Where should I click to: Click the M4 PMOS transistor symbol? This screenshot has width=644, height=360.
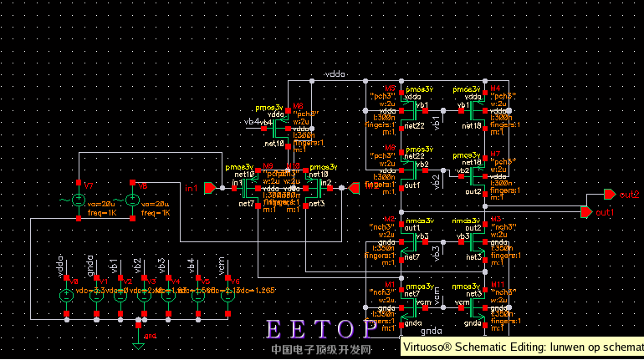[x=477, y=107]
